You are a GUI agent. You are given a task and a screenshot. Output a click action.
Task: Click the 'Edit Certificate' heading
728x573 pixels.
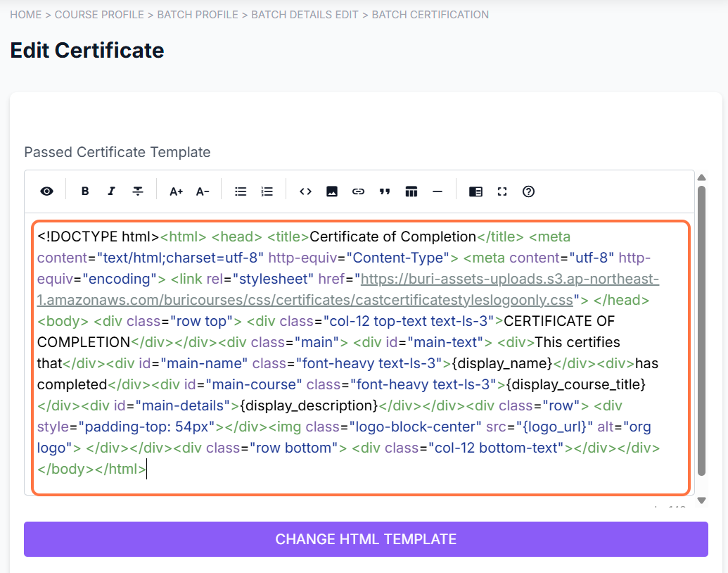click(87, 50)
